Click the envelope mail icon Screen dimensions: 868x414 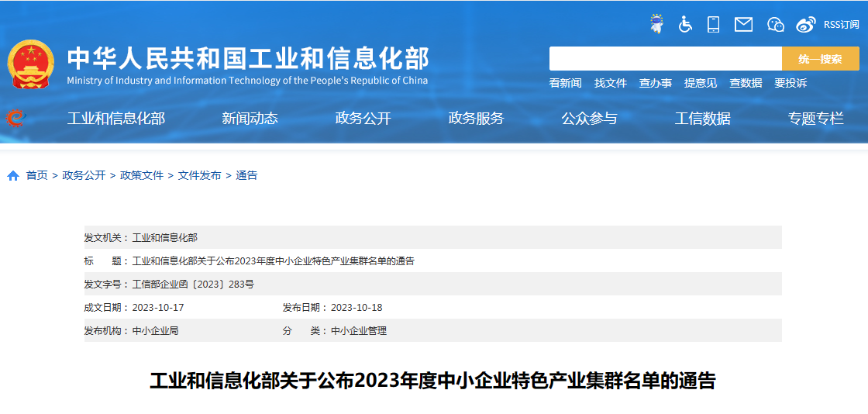[x=743, y=25]
